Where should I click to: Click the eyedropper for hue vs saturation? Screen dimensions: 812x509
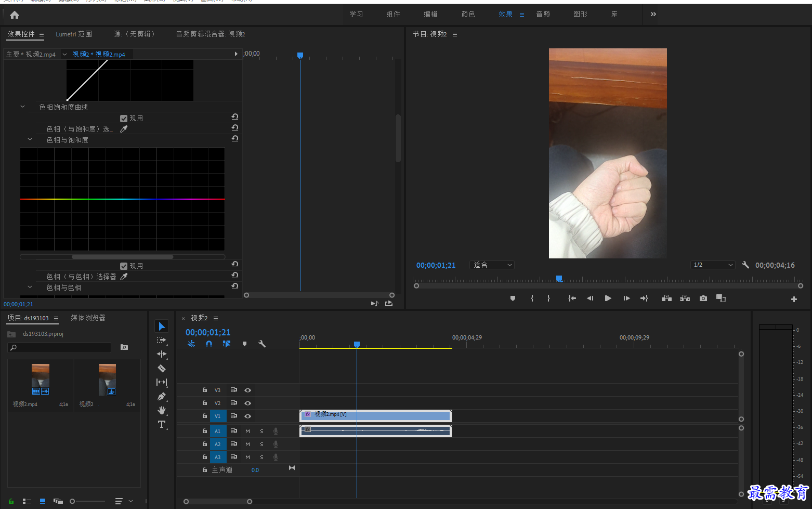pos(124,129)
